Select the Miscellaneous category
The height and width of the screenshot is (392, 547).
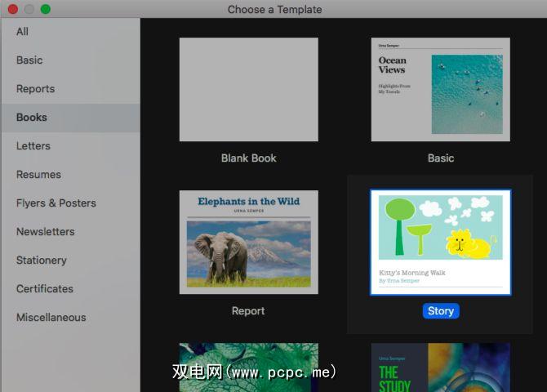(70, 318)
